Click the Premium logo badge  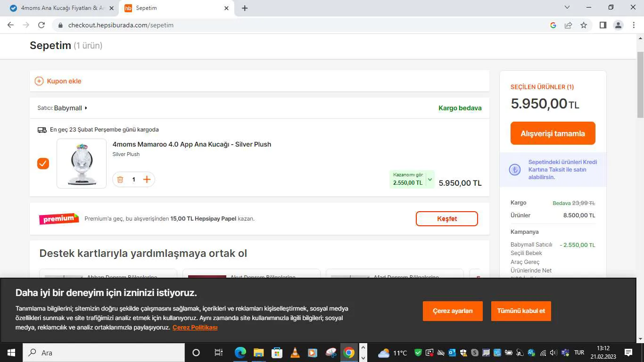[59, 219]
